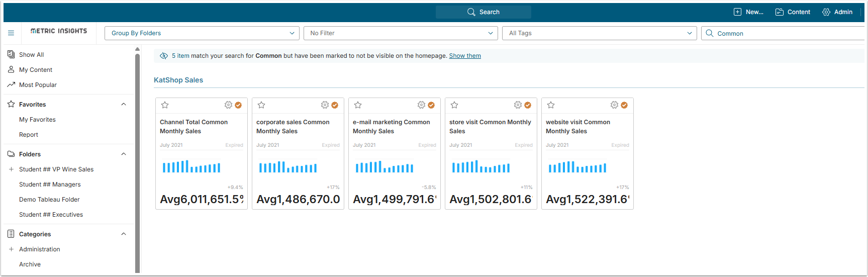Star the website visit Common Monthly Sales tile
The width and height of the screenshot is (868, 277).
point(551,105)
